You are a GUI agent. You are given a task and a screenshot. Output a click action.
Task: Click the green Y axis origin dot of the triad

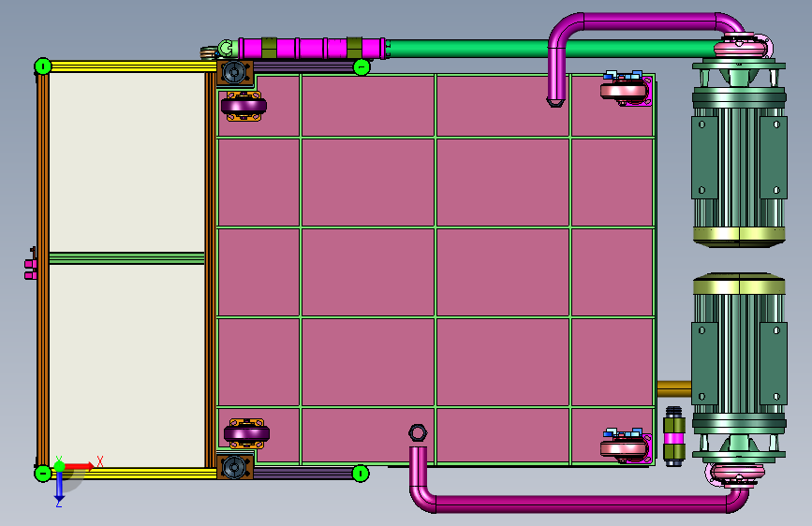59,466
